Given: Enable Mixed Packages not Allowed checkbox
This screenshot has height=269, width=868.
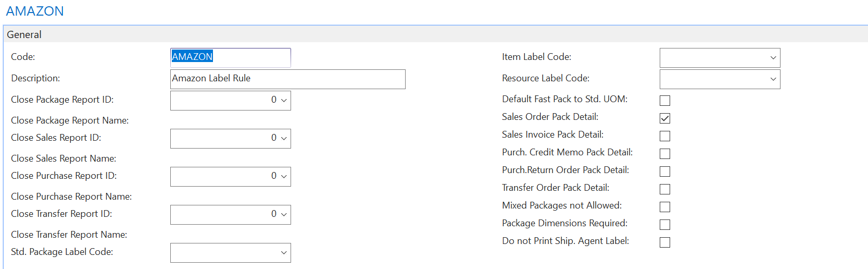Looking at the screenshot, I should click(665, 206).
